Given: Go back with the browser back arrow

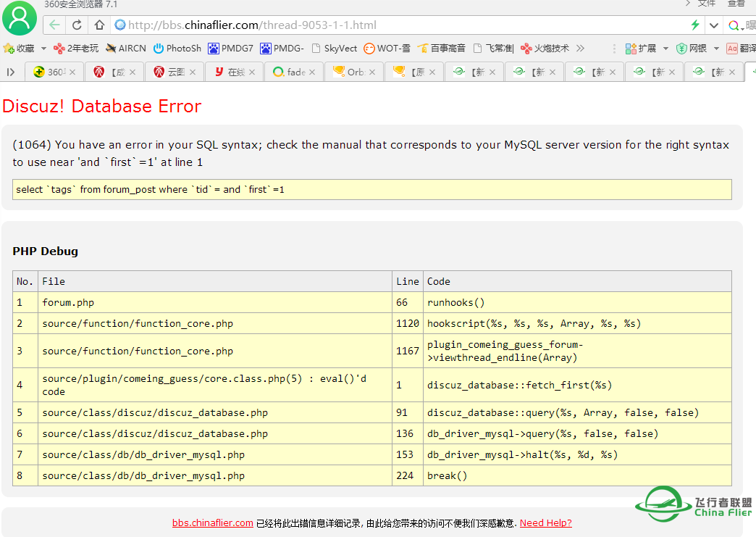Looking at the screenshot, I should click(x=55, y=25).
